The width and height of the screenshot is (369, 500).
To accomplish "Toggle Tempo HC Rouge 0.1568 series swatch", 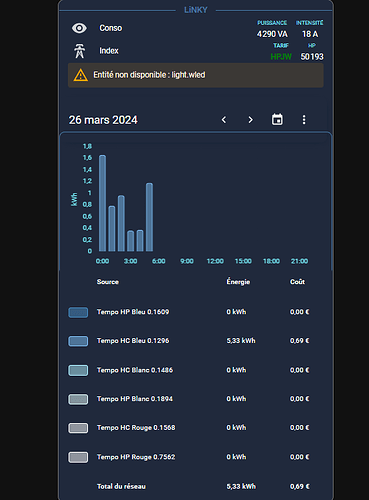I will [78, 428].
